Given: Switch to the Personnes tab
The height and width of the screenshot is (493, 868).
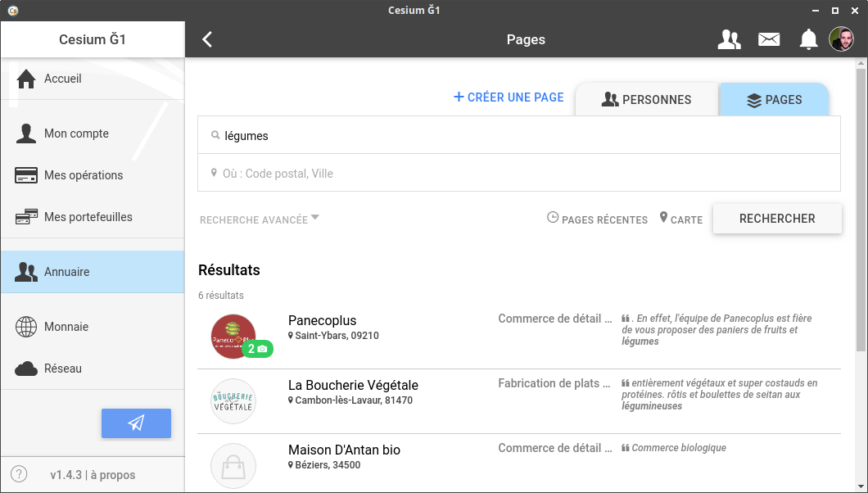Looking at the screenshot, I should coord(647,100).
